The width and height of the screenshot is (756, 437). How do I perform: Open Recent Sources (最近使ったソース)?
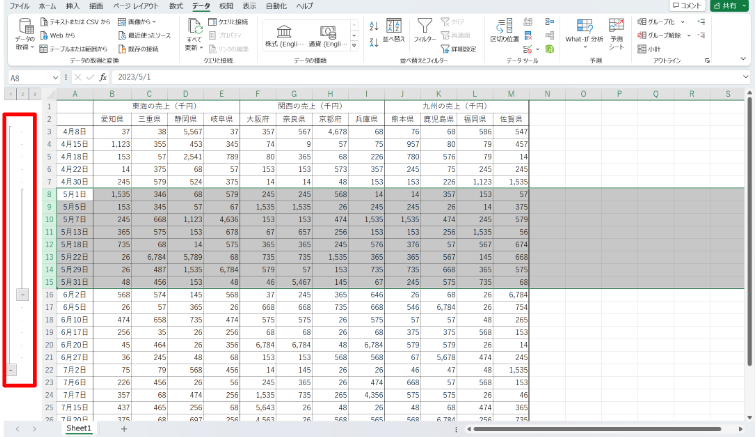pyautogui.click(x=144, y=35)
